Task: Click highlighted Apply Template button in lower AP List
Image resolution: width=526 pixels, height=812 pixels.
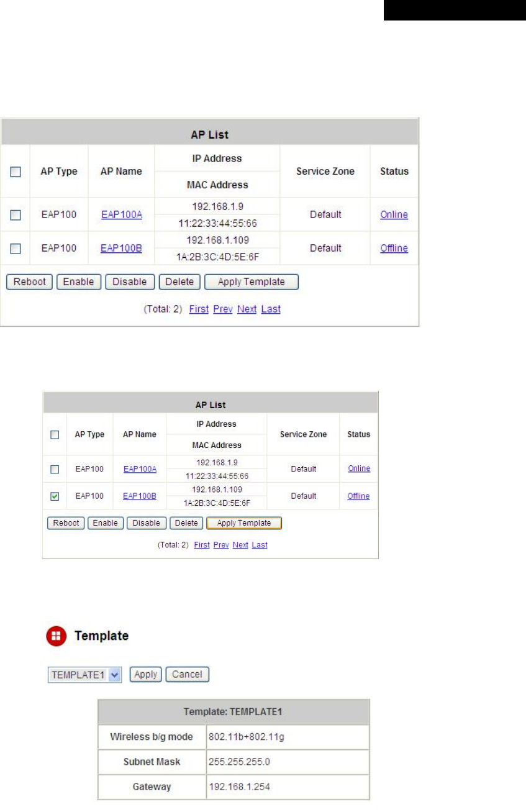Action: click(244, 523)
